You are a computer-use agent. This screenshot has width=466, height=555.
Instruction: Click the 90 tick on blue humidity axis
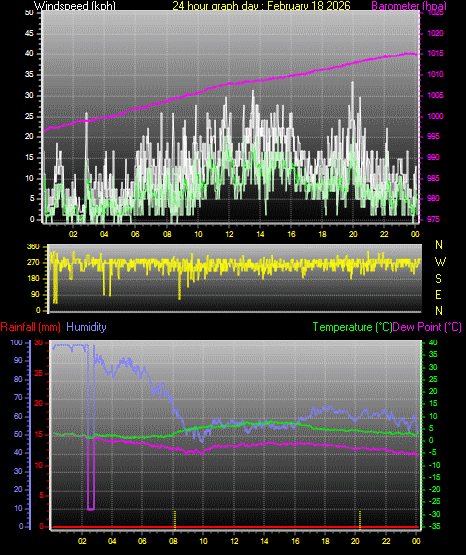tap(18, 360)
